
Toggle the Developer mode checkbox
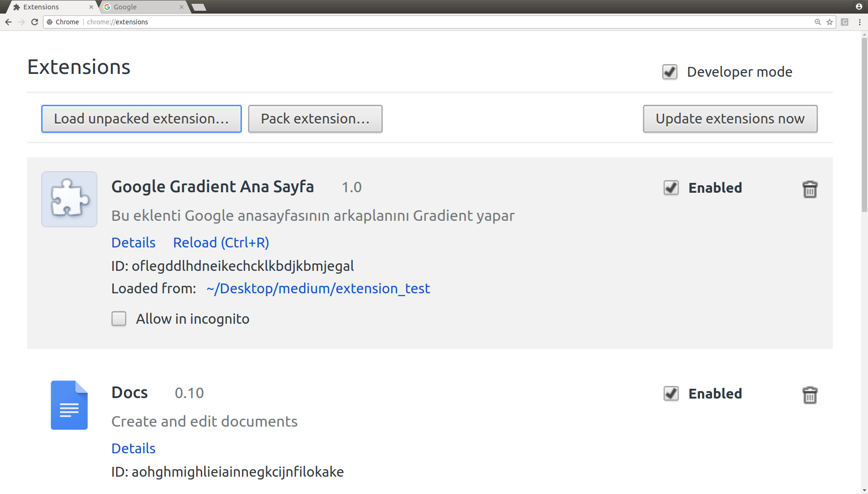coord(670,72)
